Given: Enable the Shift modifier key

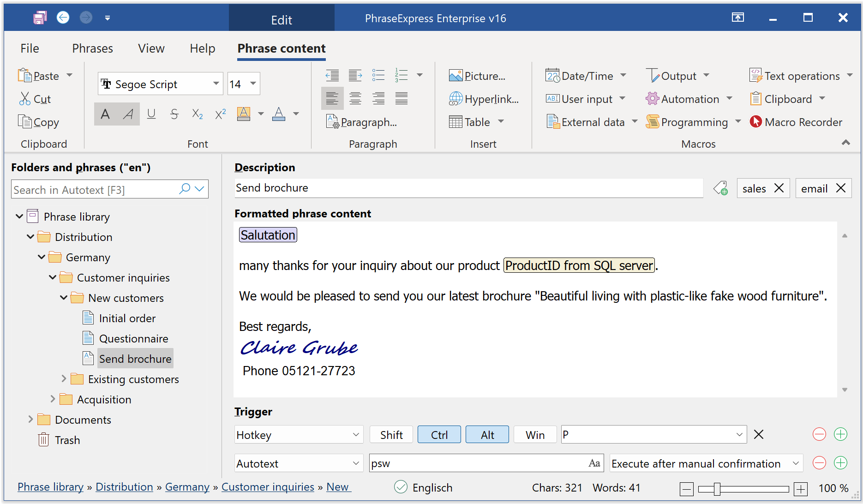Looking at the screenshot, I should (x=391, y=435).
